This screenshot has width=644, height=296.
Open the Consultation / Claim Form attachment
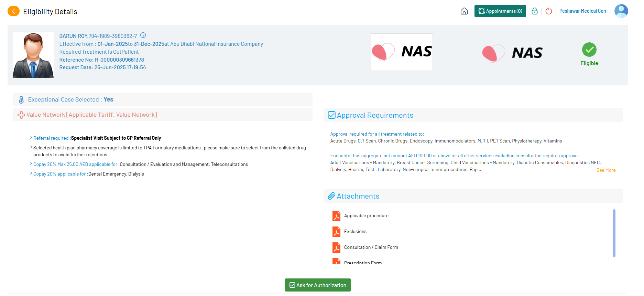(x=371, y=247)
